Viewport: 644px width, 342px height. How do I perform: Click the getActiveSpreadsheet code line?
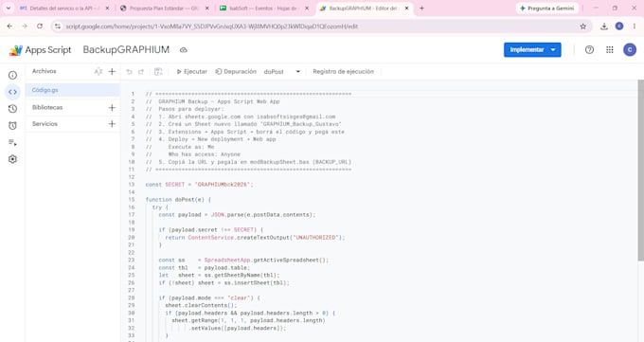click(243, 261)
